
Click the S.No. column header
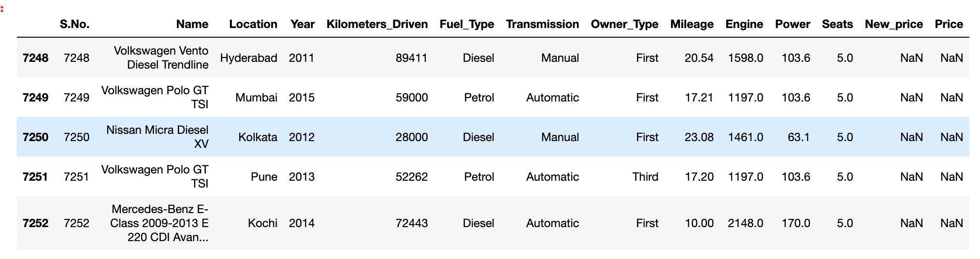coord(74,24)
